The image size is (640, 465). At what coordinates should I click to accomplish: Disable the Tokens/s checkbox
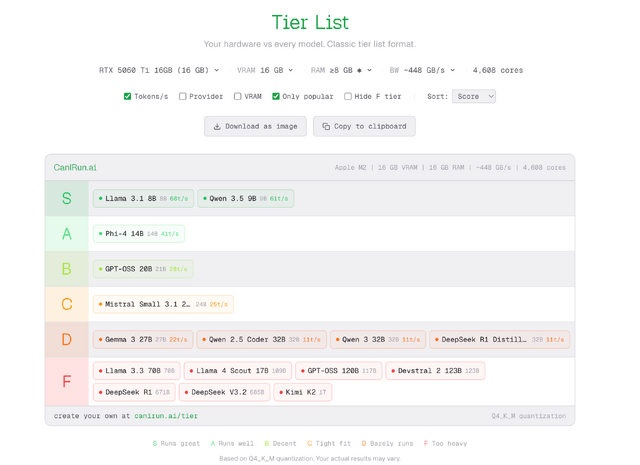[128, 97]
